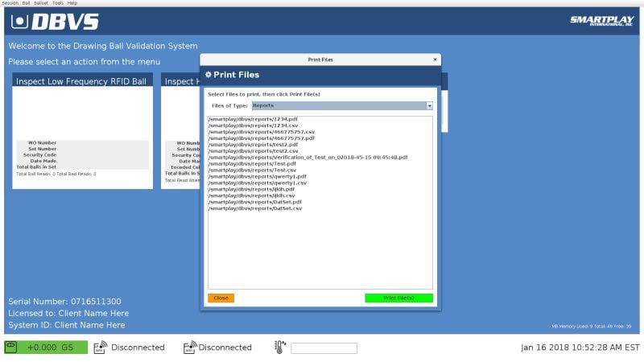Select the 1234.csv report file

[253, 125]
